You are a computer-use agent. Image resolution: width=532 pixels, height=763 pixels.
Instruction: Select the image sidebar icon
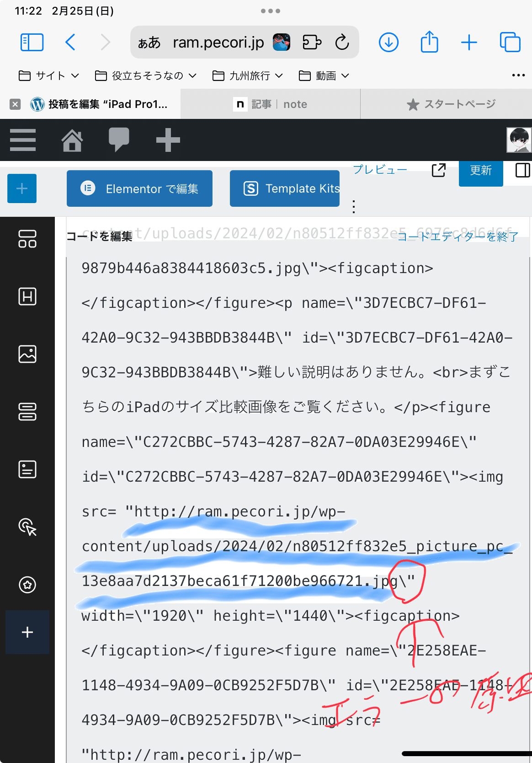click(x=27, y=354)
